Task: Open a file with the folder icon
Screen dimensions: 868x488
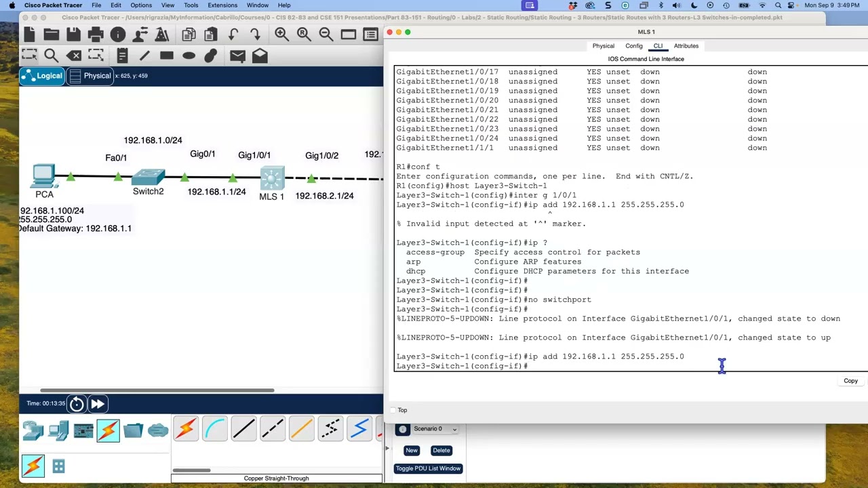Action: coord(52,34)
